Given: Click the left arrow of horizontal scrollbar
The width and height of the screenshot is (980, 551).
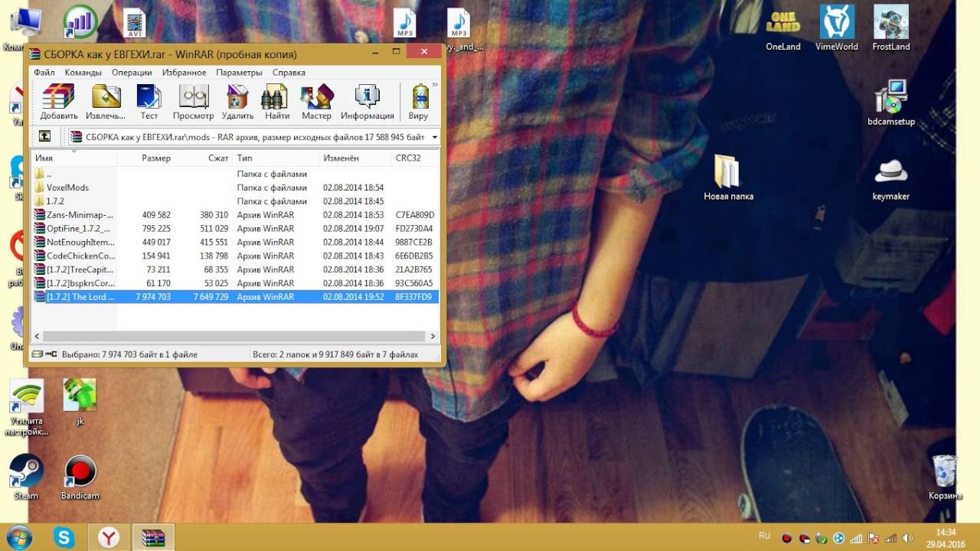Looking at the screenshot, I should (x=38, y=336).
